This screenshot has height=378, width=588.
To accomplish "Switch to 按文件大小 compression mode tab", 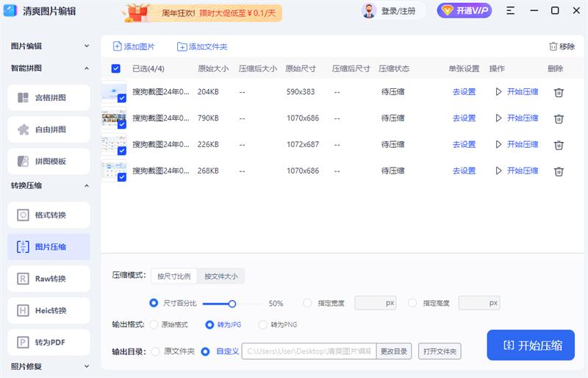I will click(x=220, y=277).
